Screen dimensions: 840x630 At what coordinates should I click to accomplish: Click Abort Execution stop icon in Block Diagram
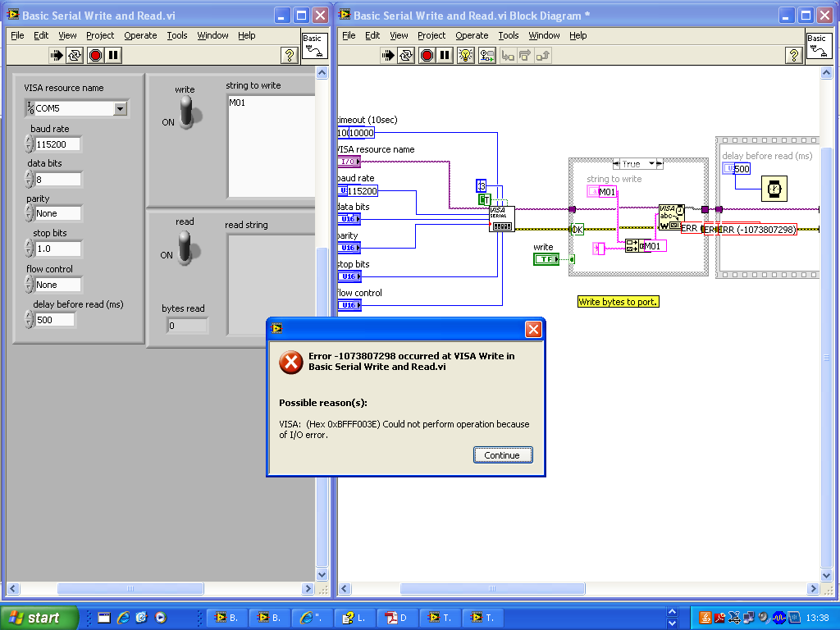(427, 55)
